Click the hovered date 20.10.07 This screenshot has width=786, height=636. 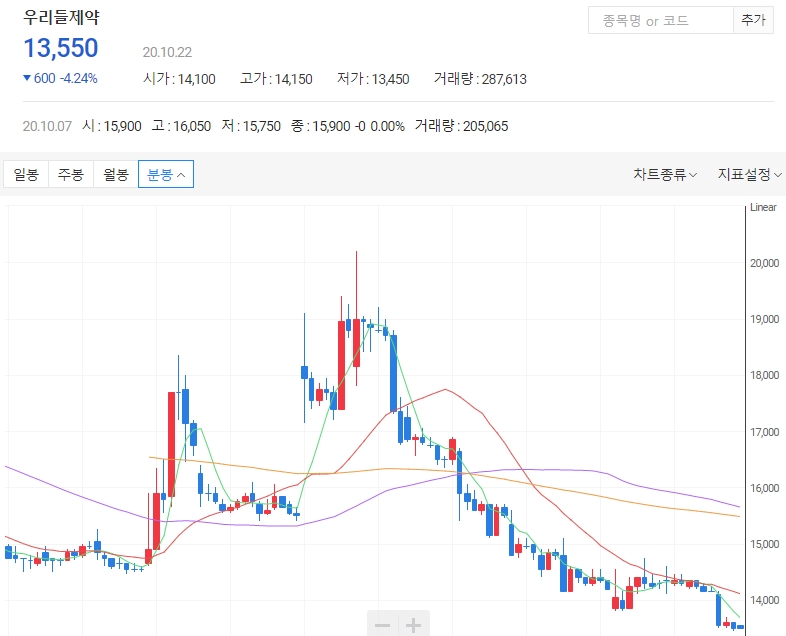pos(47,126)
